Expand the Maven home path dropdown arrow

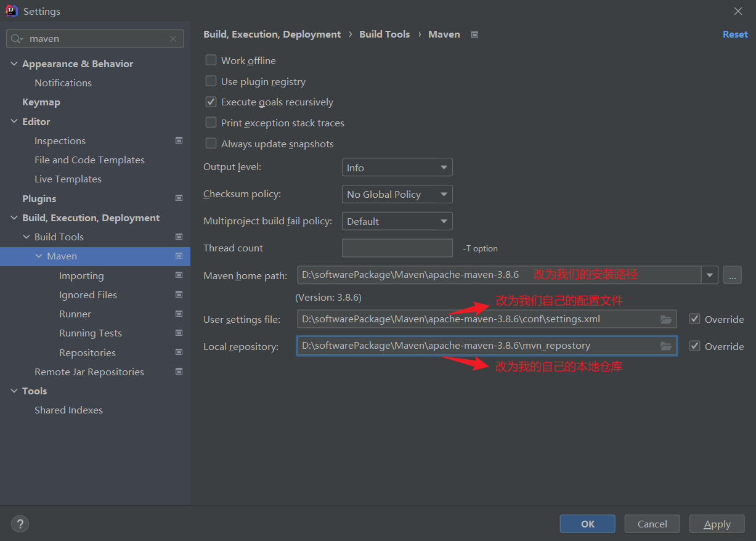tap(710, 275)
